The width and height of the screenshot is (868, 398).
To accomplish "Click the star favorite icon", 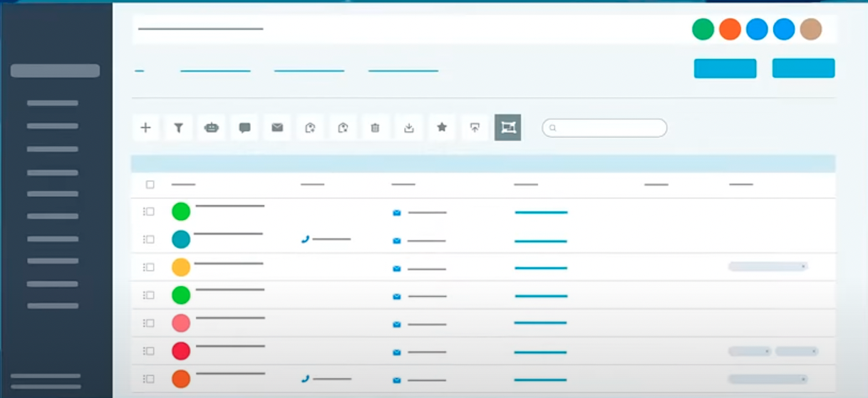I will pos(442,127).
